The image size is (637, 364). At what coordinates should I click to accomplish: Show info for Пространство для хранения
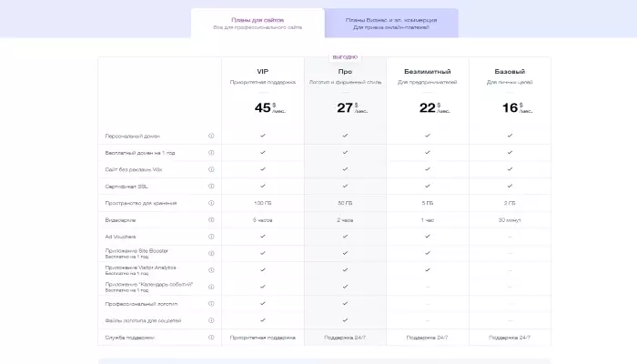211,203
